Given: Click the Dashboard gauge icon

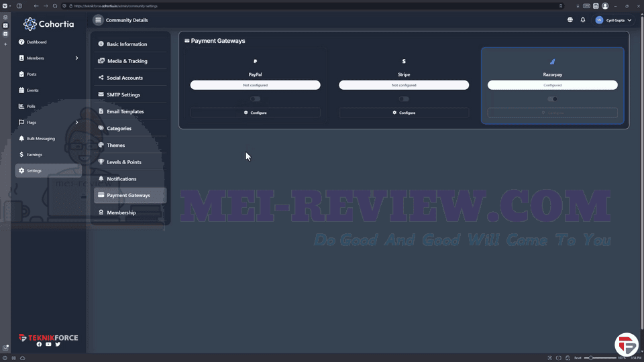Looking at the screenshot, I should pos(21,42).
